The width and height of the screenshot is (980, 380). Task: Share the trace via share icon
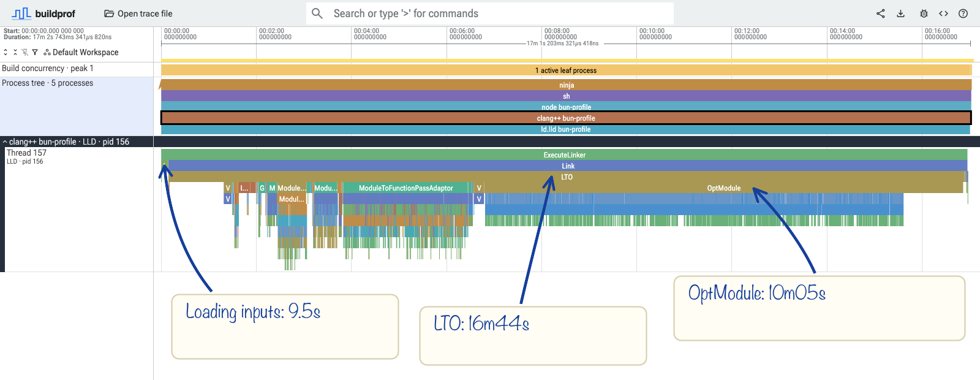click(x=880, y=13)
